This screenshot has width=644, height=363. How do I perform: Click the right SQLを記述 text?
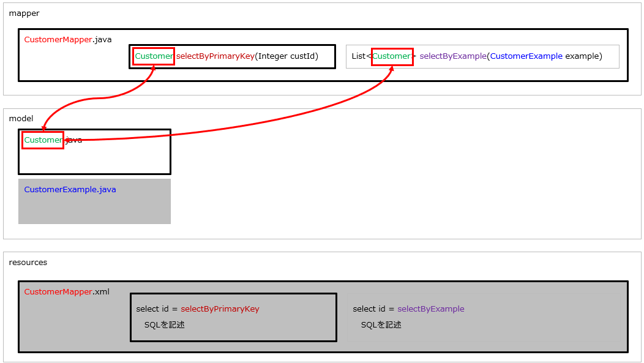coord(381,325)
